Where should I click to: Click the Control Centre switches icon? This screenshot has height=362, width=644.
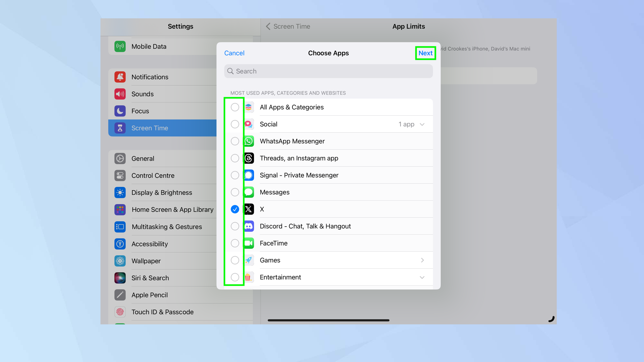click(120, 176)
